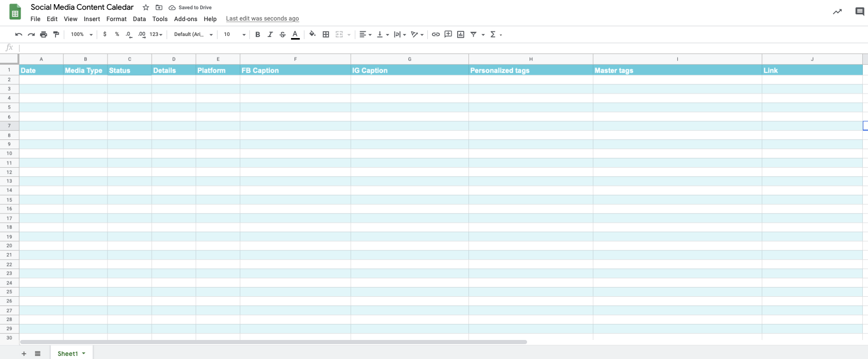Open the borders grid icon
The height and width of the screenshot is (359, 868).
point(326,34)
